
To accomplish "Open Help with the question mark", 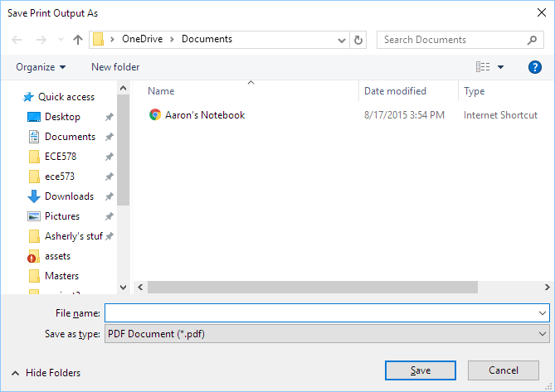I will pyautogui.click(x=534, y=67).
